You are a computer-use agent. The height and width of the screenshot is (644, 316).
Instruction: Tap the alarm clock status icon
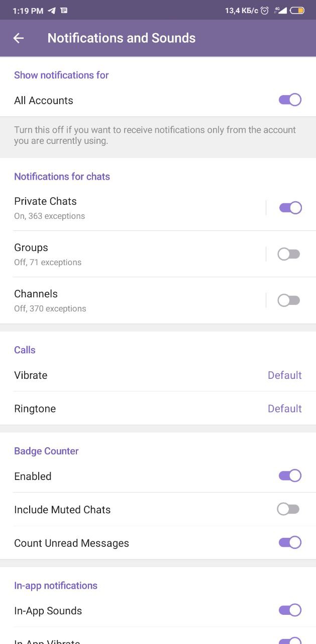[265, 10]
